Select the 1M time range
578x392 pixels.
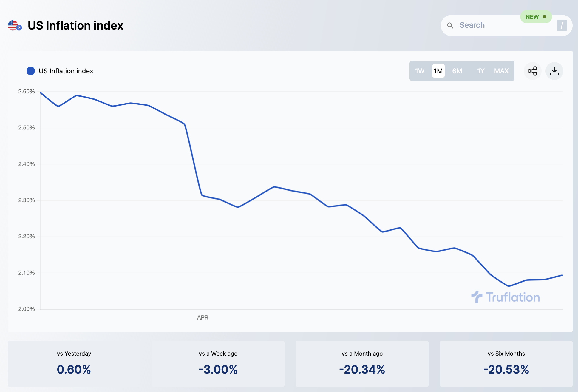coord(438,71)
